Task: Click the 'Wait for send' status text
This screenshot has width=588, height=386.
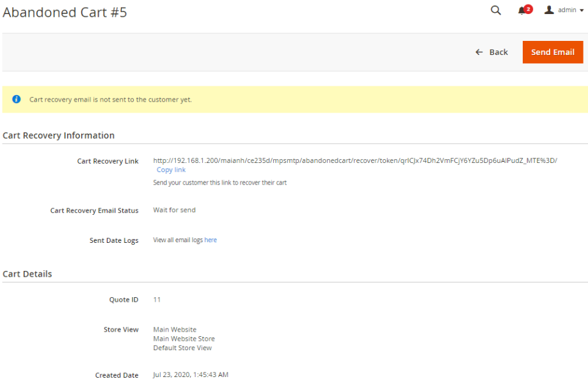Action: (175, 210)
